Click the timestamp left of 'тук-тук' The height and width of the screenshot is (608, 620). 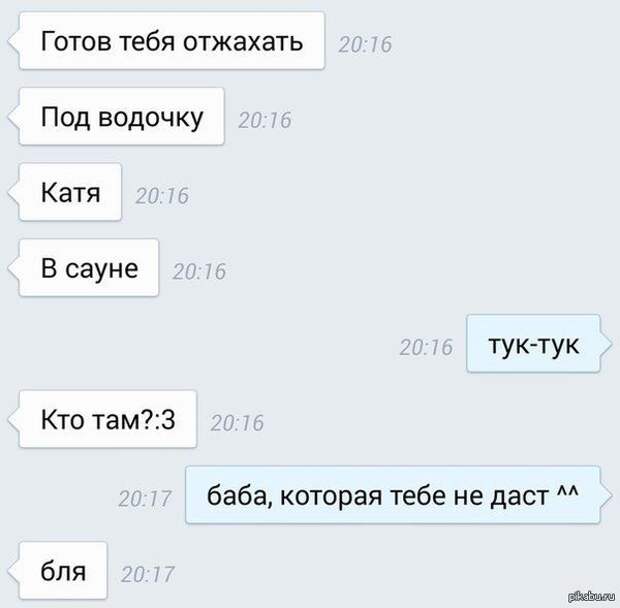click(426, 347)
